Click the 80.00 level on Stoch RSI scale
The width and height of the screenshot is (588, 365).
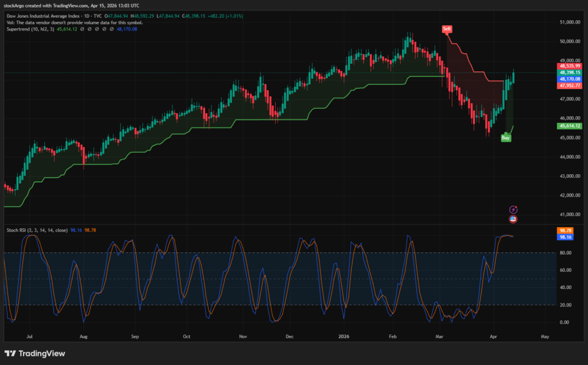click(565, 253)
